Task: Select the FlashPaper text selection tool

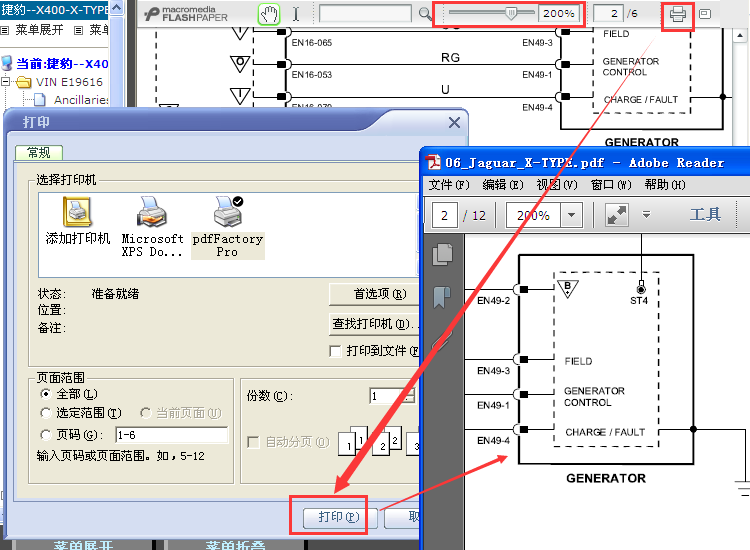Action: tap(296, 14)
